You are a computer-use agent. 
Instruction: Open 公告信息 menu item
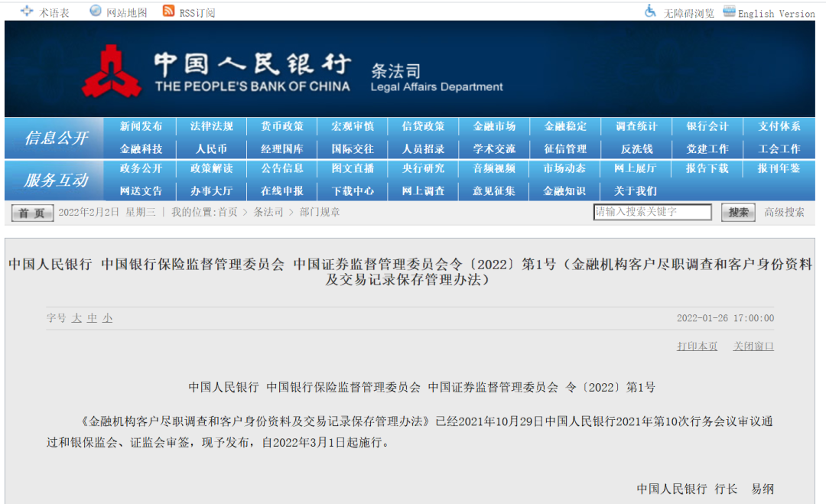tap(282, 168)
